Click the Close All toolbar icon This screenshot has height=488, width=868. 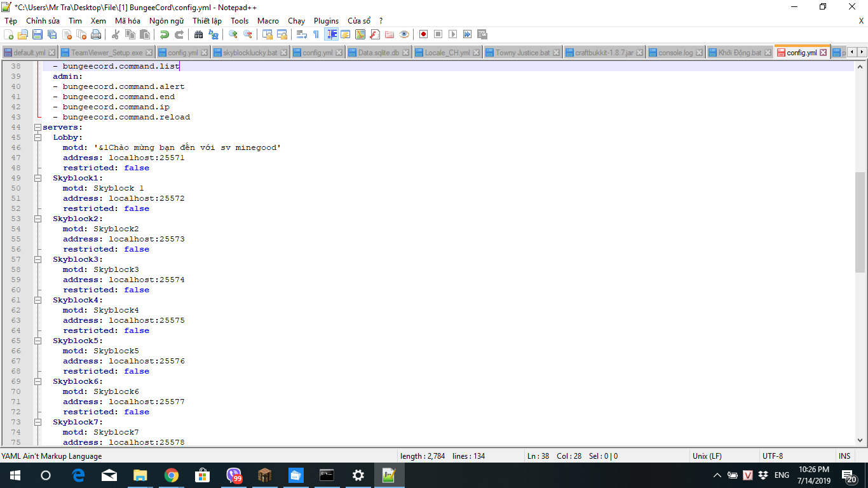[81, 34]
